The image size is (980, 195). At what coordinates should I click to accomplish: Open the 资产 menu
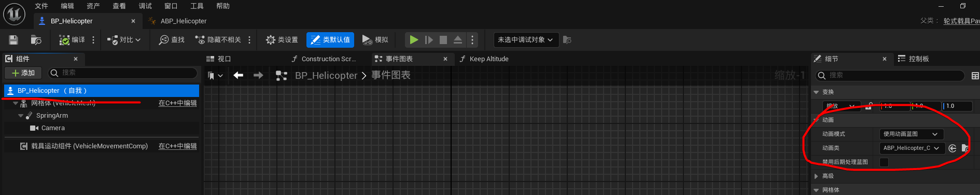coord(93,6)
